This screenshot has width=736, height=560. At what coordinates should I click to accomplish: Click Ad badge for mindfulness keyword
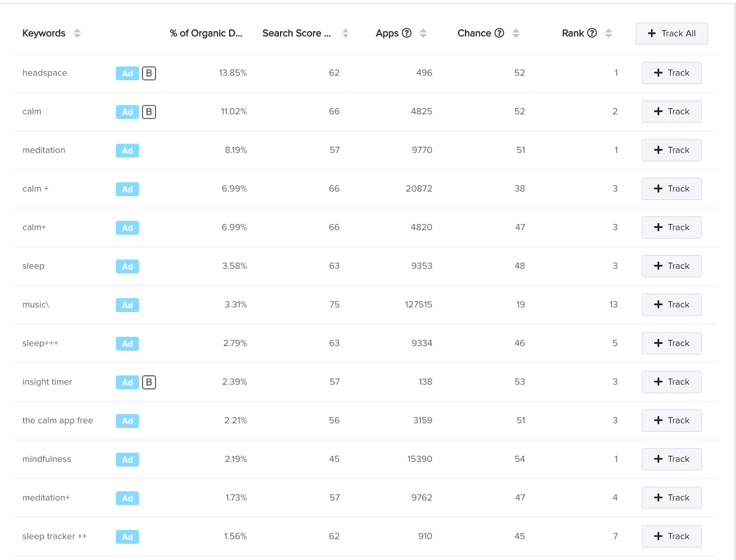pyautogui.click(x=127, y=460)
